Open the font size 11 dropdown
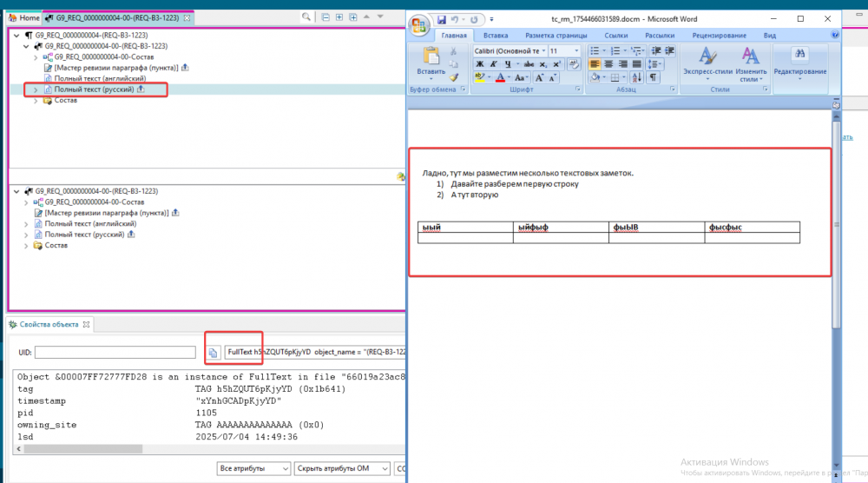Screen dimensions: 868x483 pos(576,51)
